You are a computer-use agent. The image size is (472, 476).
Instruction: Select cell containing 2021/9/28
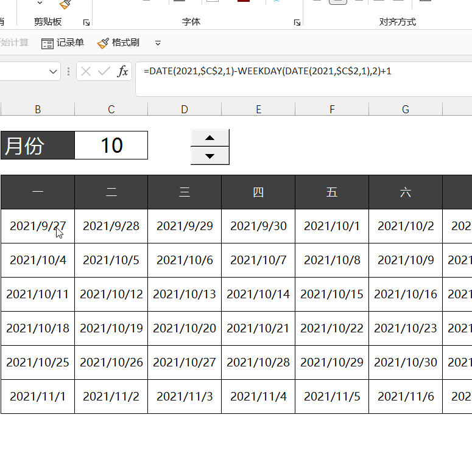click(111, 226)
